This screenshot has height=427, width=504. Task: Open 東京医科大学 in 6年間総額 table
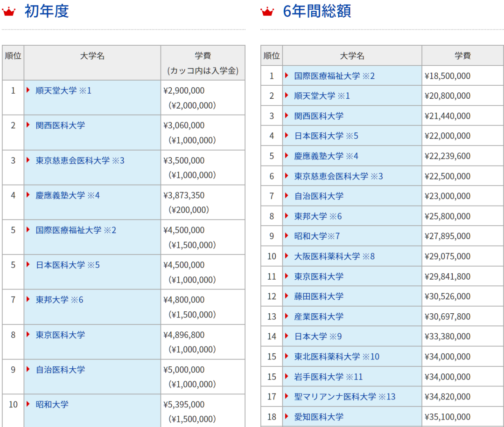point(319,276)
